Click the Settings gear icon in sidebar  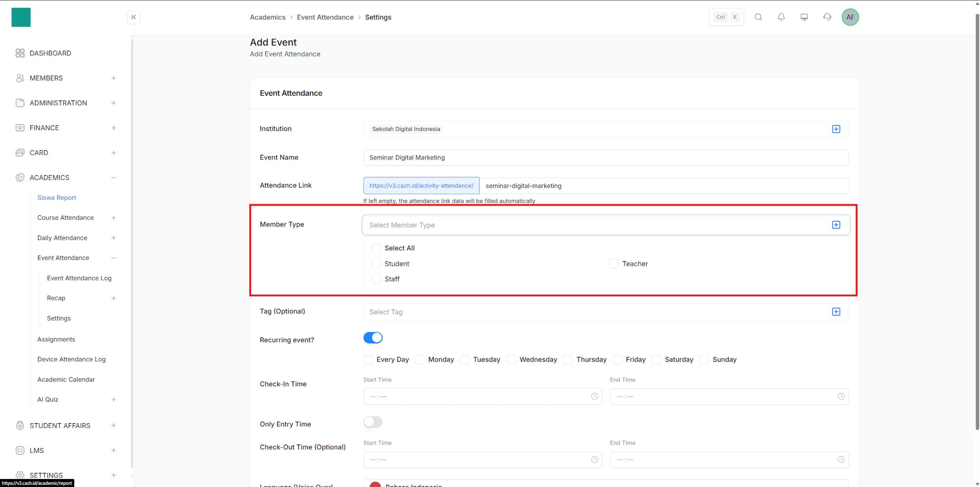[x=20, y=475]
